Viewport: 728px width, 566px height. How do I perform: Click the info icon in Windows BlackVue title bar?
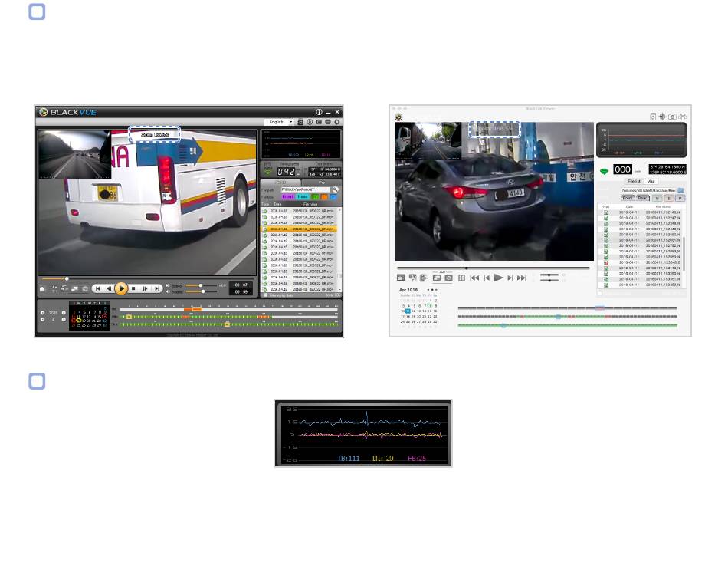[x=319, y=112]
